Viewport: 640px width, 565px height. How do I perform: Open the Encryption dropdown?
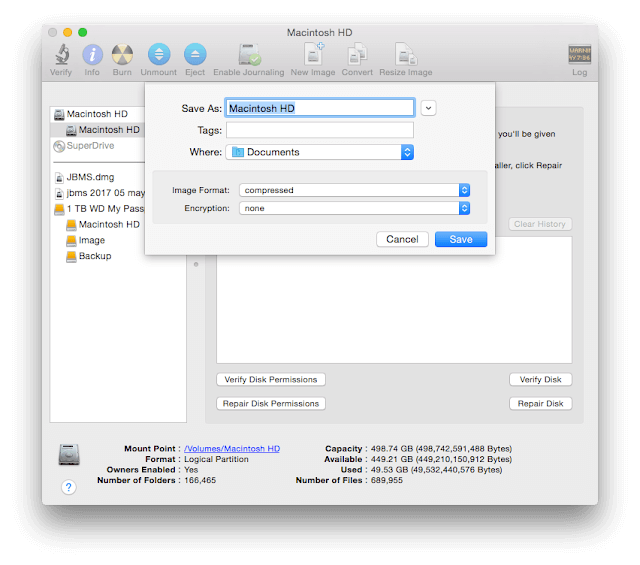pos(354,208)
